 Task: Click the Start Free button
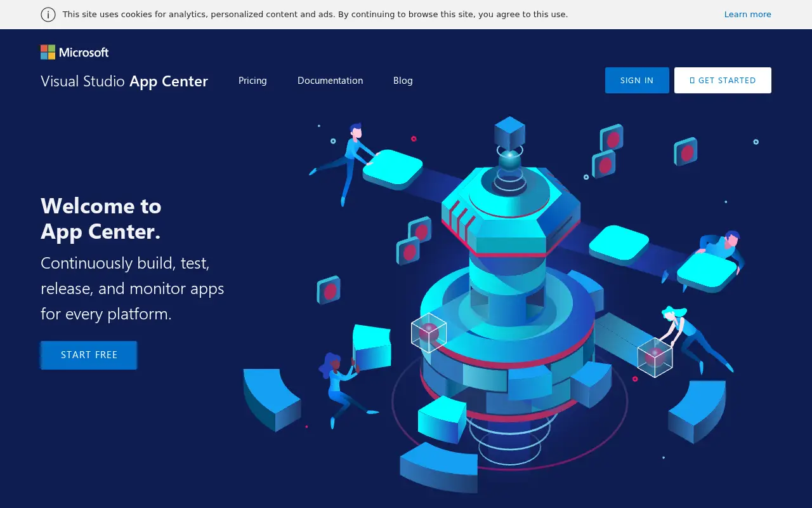point(89,355)
